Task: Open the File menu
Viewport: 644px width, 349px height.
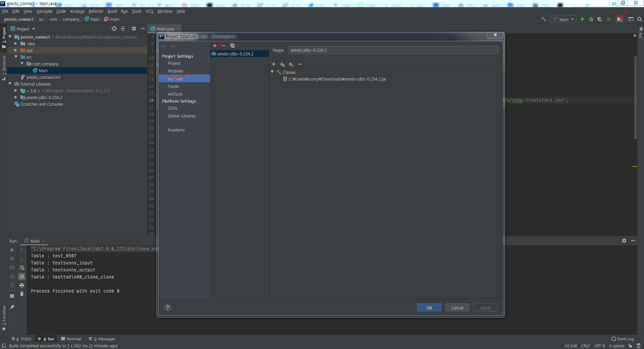Action: [5, 11]
